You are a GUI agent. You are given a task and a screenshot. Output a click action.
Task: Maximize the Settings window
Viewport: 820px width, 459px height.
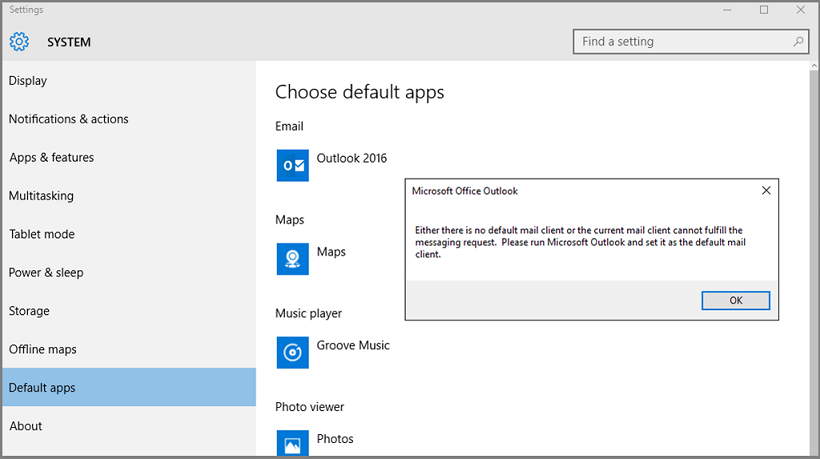[764, 10]
